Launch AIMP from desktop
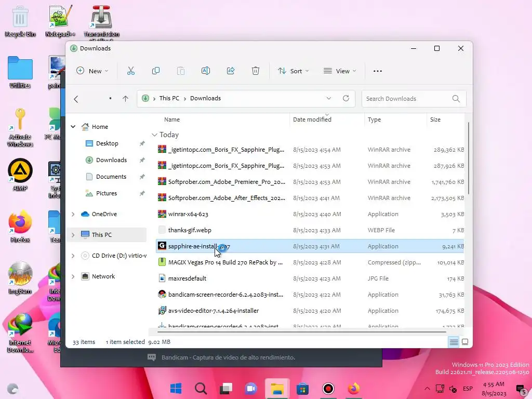The width and height of the screenshot is (532, 399). 20,175
